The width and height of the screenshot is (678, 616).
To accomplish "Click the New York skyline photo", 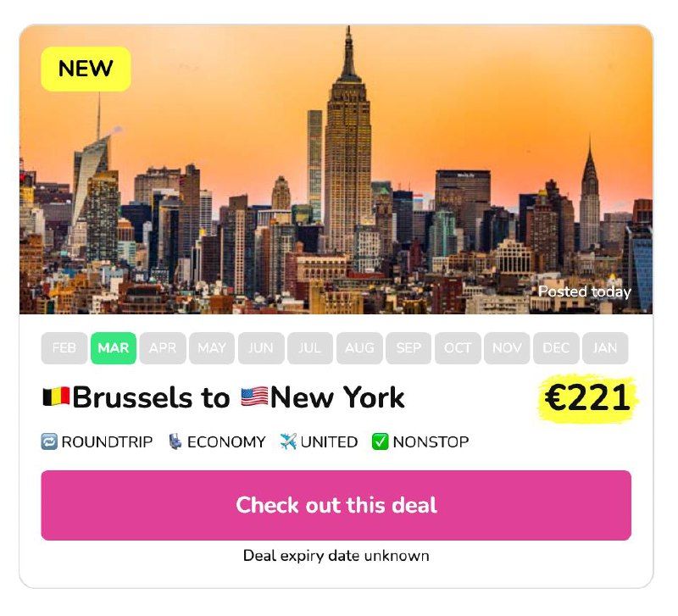I will [x=336, y=169].
